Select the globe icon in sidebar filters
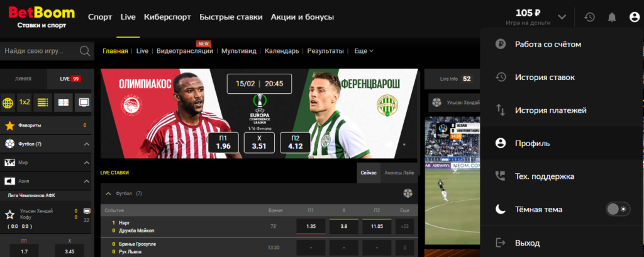644x257 pixels. pyautogui.click(x=8, y=103)
